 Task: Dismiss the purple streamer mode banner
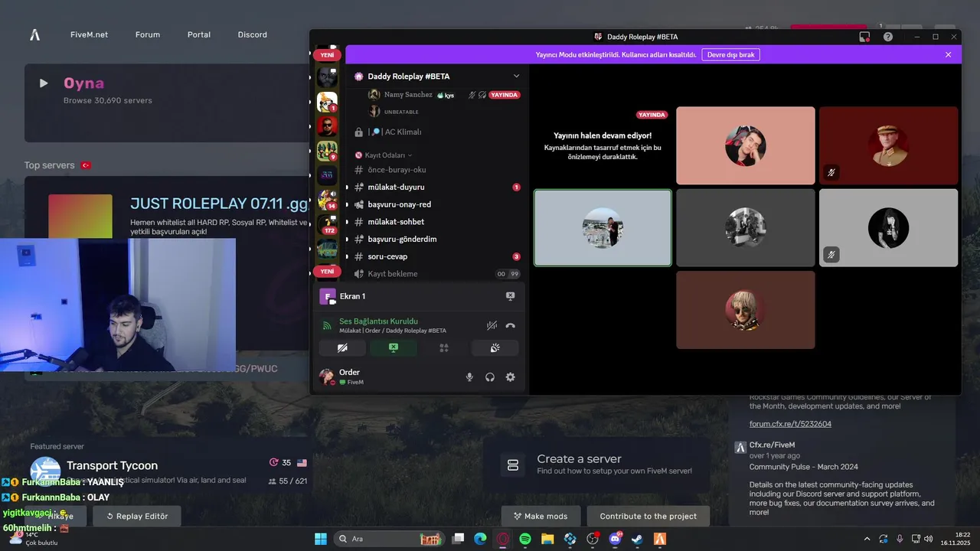[948, 55]
